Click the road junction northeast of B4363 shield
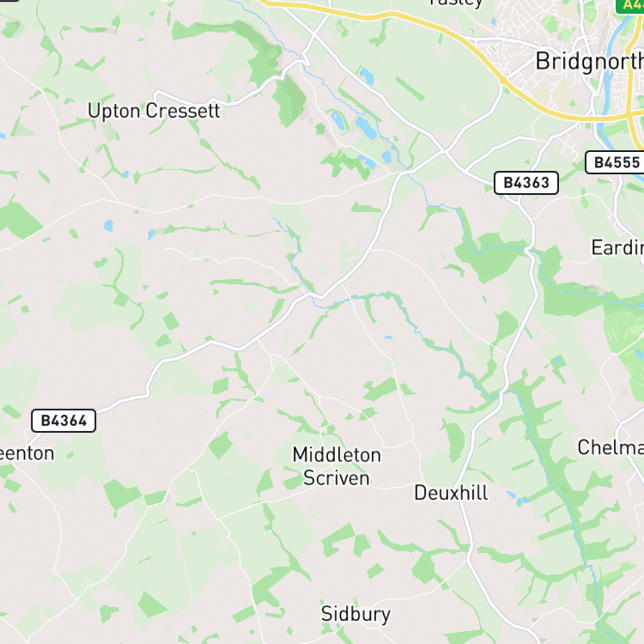 (446, 151)
